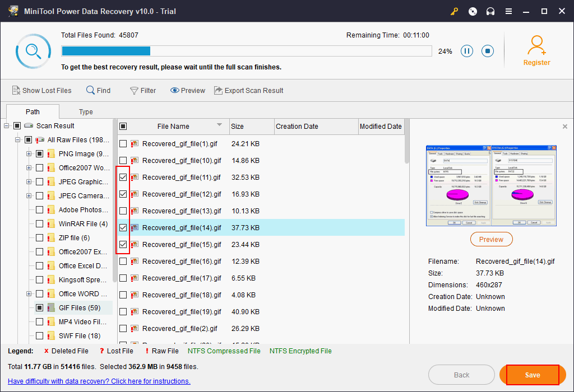Click the MiniTool app logo icon

13,11
